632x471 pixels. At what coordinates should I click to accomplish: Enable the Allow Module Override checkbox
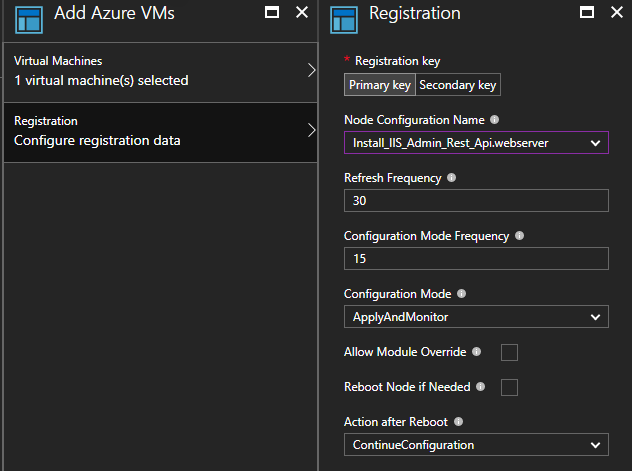point(509,352)
